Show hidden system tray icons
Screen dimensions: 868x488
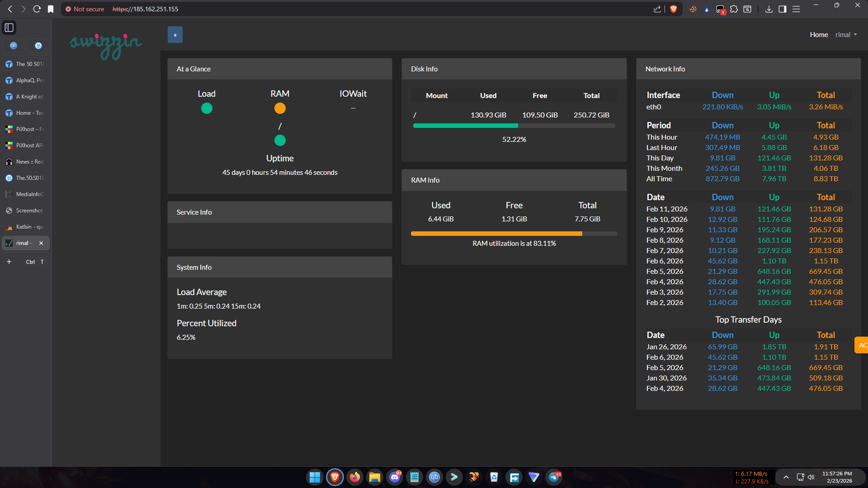point(786,477)
